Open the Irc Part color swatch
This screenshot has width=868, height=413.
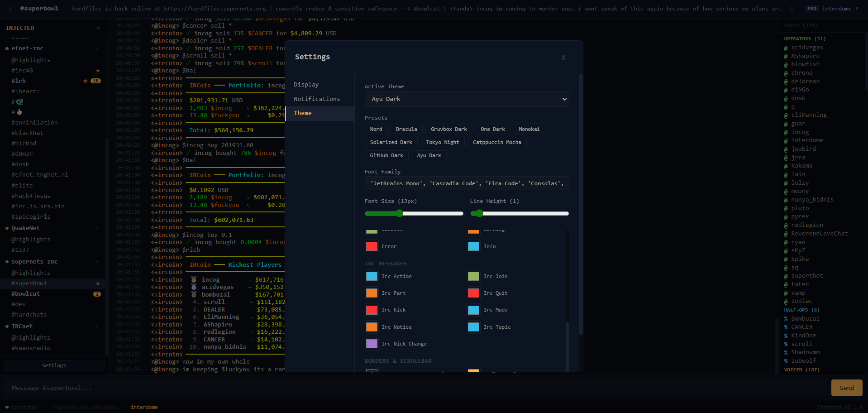[x=372, y=293]
